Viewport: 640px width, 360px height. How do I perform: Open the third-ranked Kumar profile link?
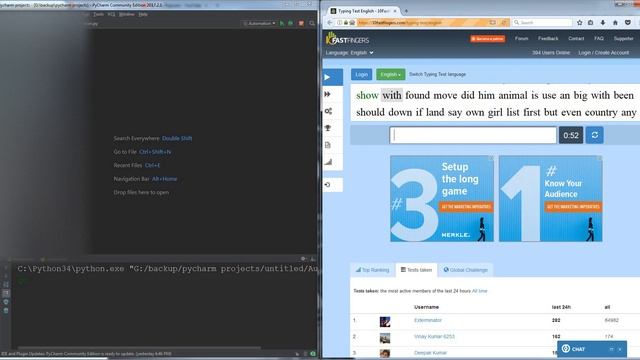coord(430,353)
